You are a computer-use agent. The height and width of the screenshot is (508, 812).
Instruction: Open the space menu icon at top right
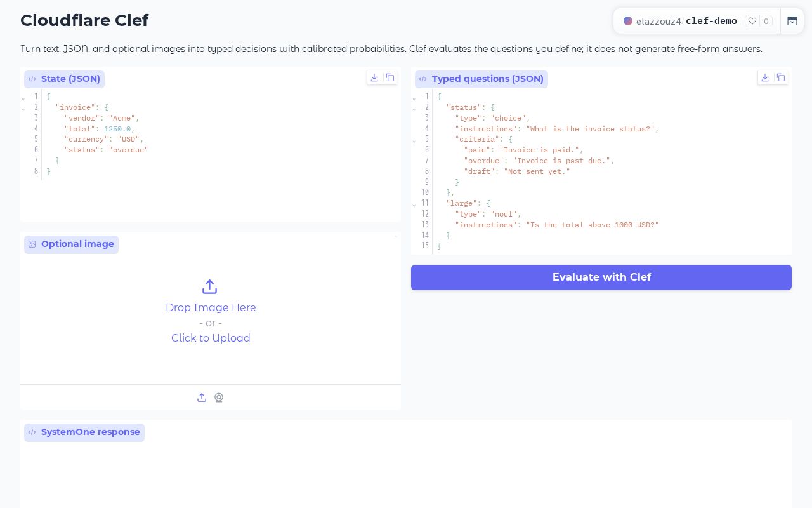click(x=792, y=21)
